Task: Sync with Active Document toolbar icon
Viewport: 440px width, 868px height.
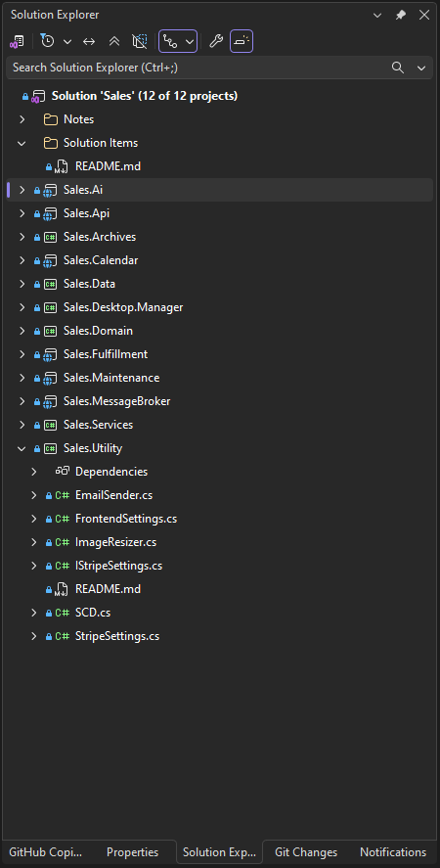Action: pyautogui.click(x=89, y=41)
